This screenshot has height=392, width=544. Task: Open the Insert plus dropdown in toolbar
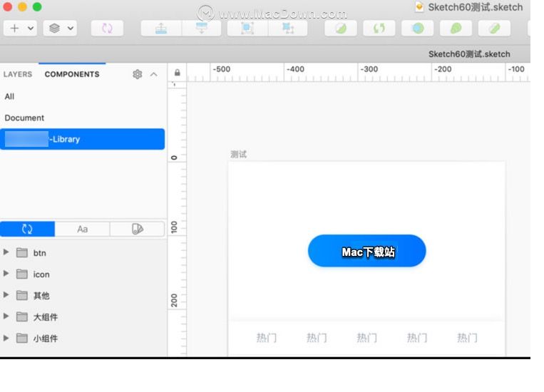(x=19, y=28)
